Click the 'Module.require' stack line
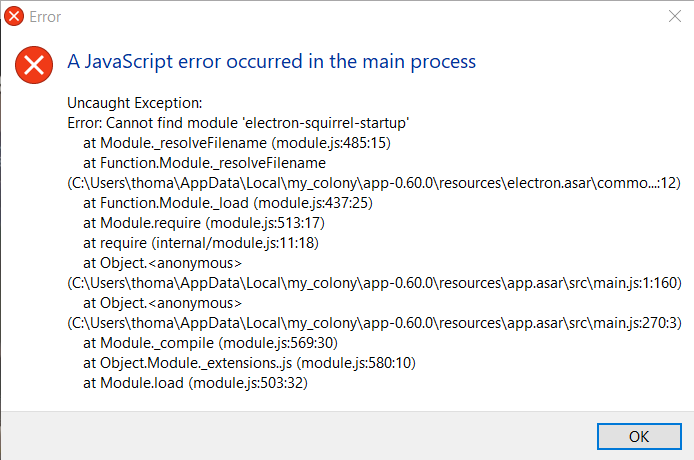 (204, 223)
